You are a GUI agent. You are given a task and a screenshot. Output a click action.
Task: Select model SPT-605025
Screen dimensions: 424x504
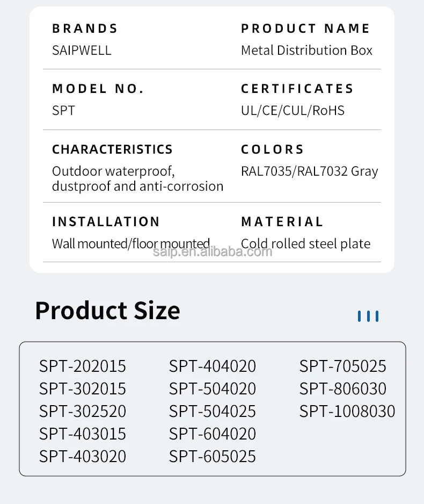tap(213, 457)
